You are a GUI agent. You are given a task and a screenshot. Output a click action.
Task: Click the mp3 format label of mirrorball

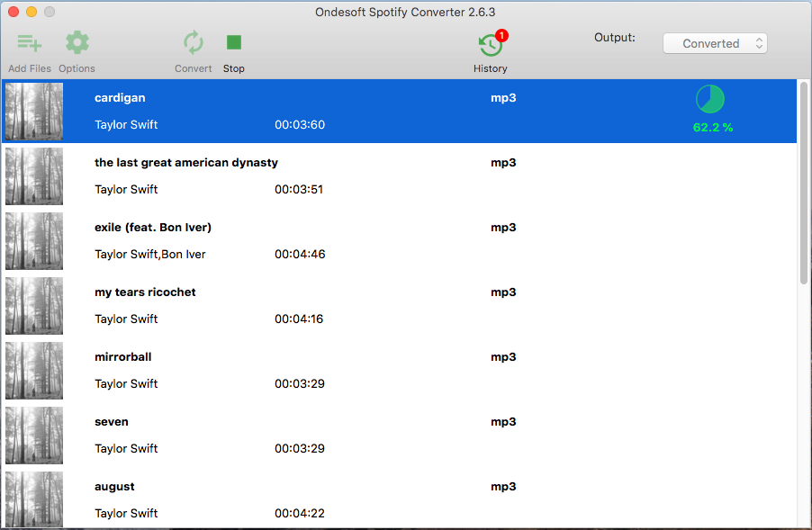[503, 356]
